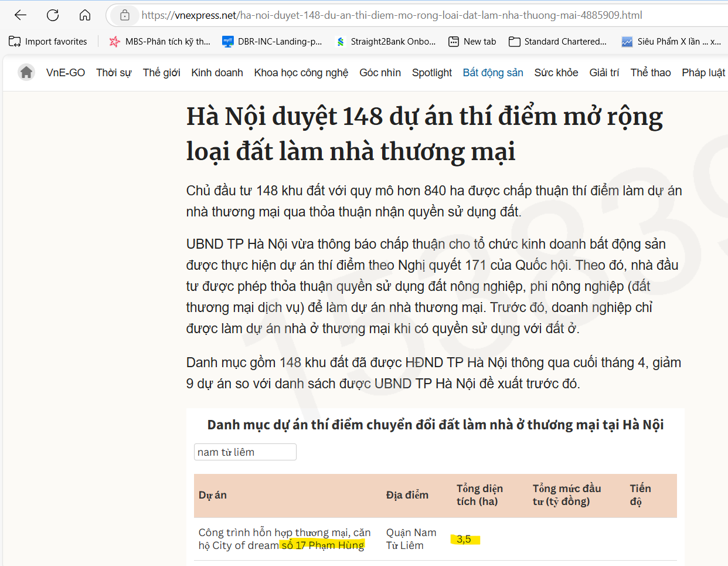Navigate to Khoa học công nghệ
Screen dimensions: 728x566
pos(301,73)
